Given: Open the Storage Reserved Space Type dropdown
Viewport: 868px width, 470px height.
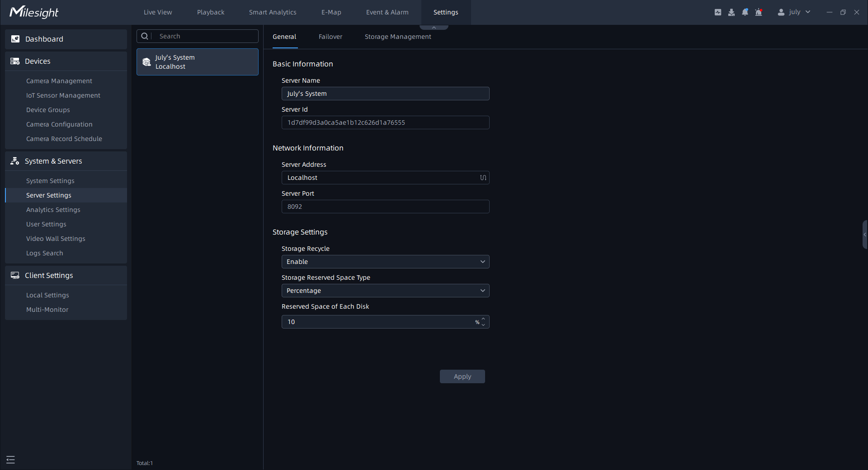Looking at the screenshot, I should coord(385,291).
